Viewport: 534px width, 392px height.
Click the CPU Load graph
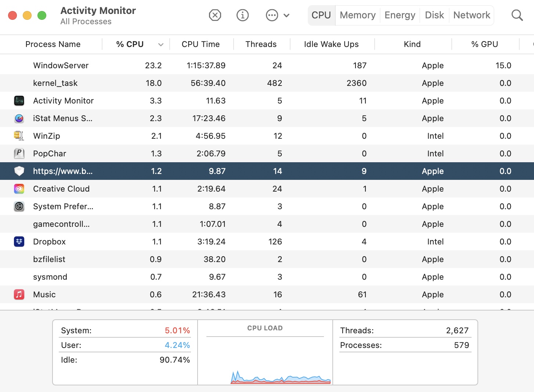pos(265,360)
